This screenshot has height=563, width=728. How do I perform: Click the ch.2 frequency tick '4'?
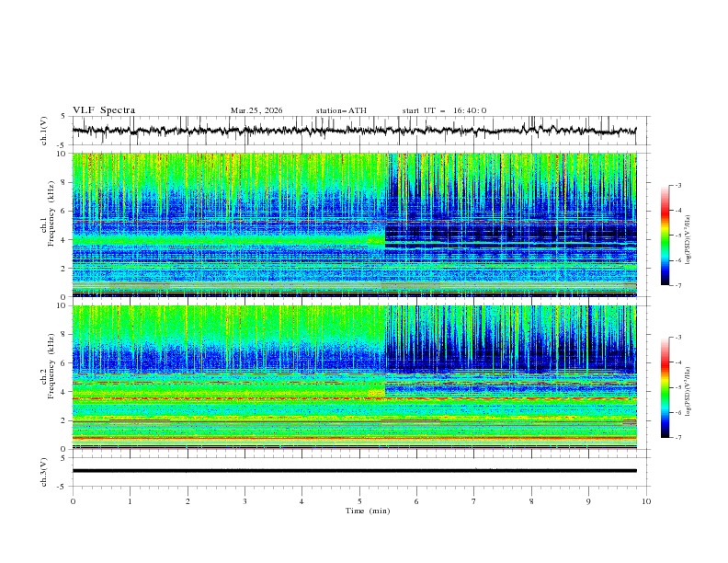point(64,392)
